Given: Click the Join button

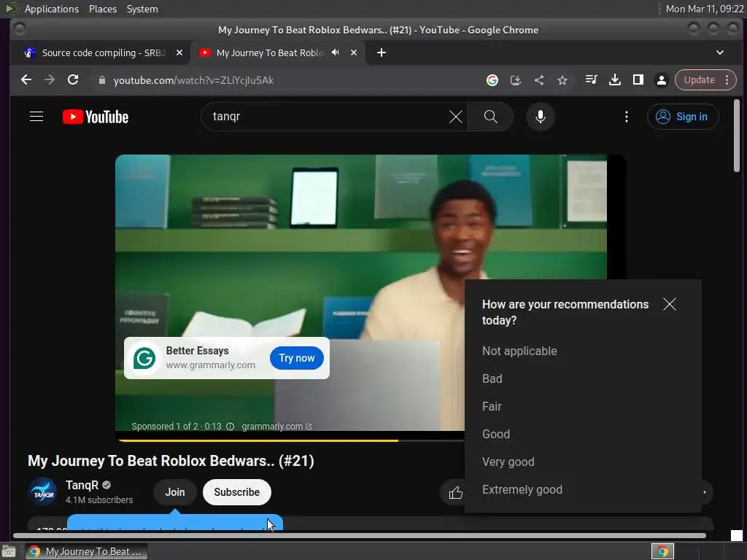Looking at the screenshot, I should [x=175, y=492].
